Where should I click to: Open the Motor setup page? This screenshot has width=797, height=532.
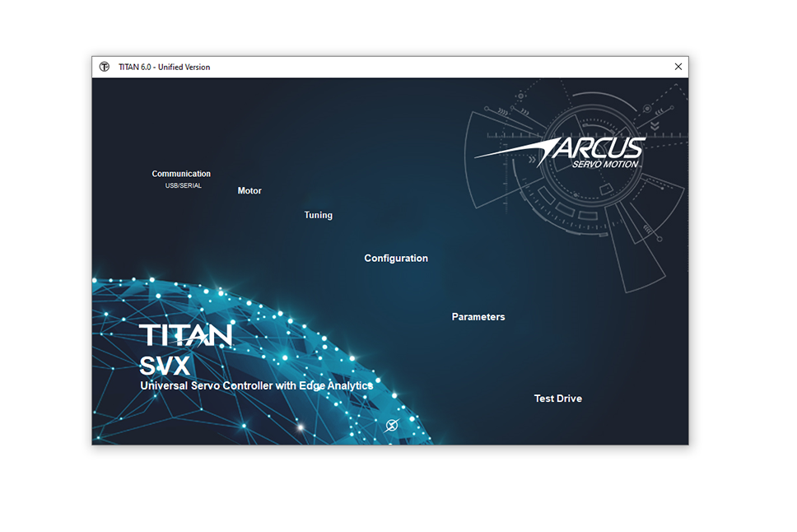point(249,191)
